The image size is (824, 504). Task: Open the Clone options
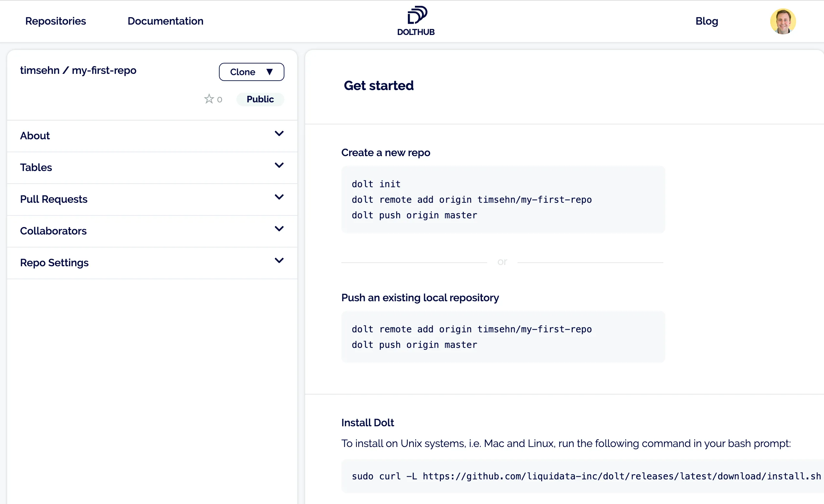coord(251,72)
